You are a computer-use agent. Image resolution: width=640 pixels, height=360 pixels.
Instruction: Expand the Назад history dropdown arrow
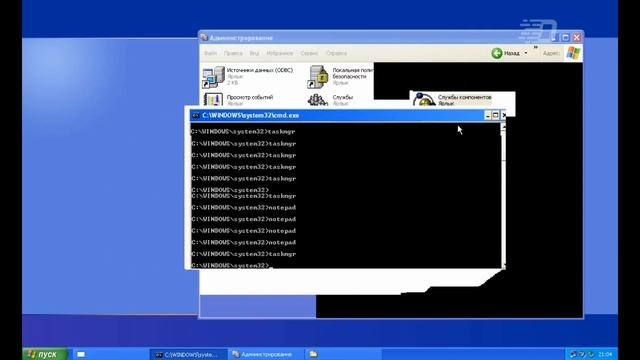[x=526, y=53]
